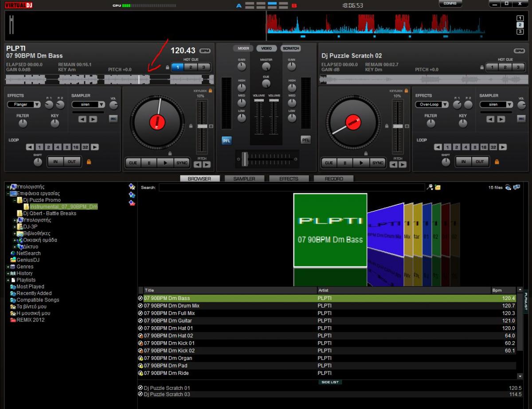Click the red add-virtual-folder icon
Screen dimensions: 532x409
click(x=132, y=203)
